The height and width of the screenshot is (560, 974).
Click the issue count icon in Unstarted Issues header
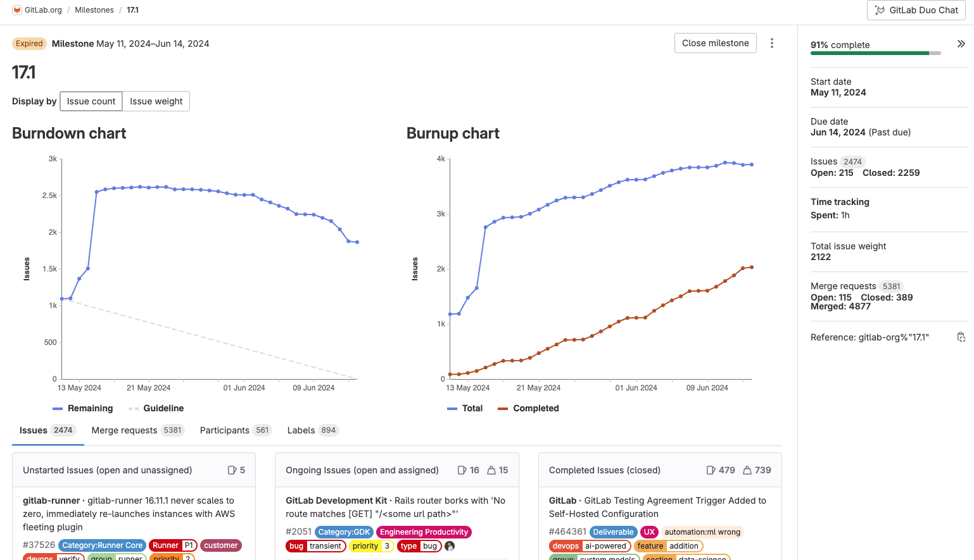point(232,470)
